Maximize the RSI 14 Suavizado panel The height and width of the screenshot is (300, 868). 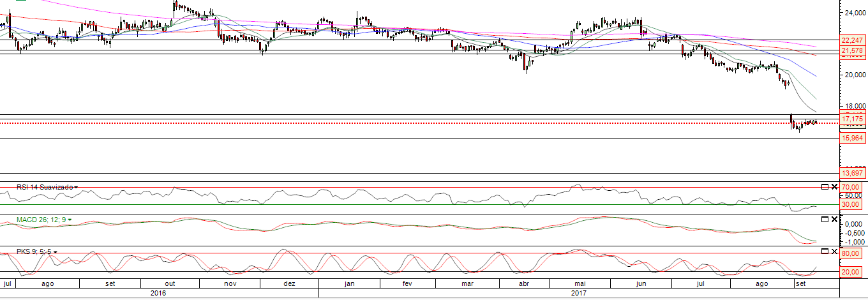(824, 186)
